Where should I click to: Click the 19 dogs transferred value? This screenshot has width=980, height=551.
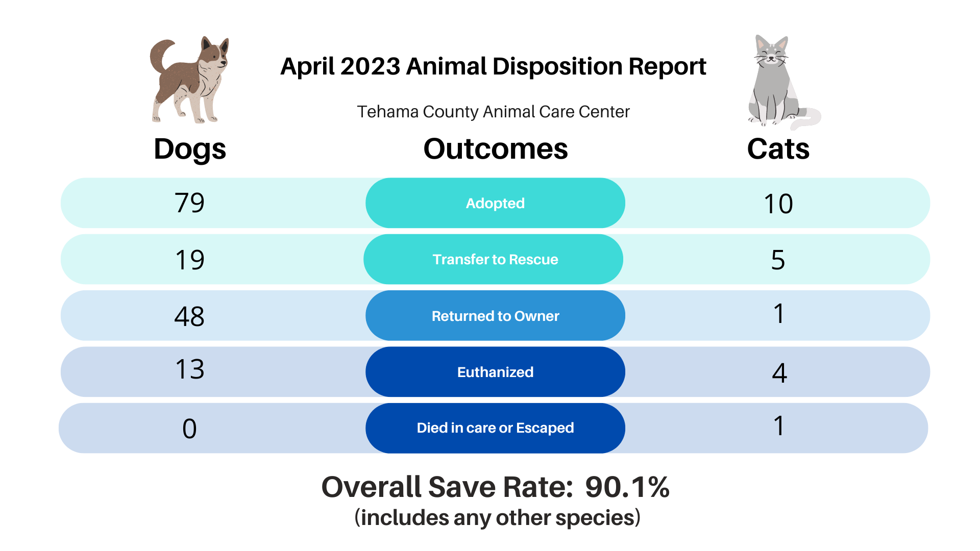(190, 260)
